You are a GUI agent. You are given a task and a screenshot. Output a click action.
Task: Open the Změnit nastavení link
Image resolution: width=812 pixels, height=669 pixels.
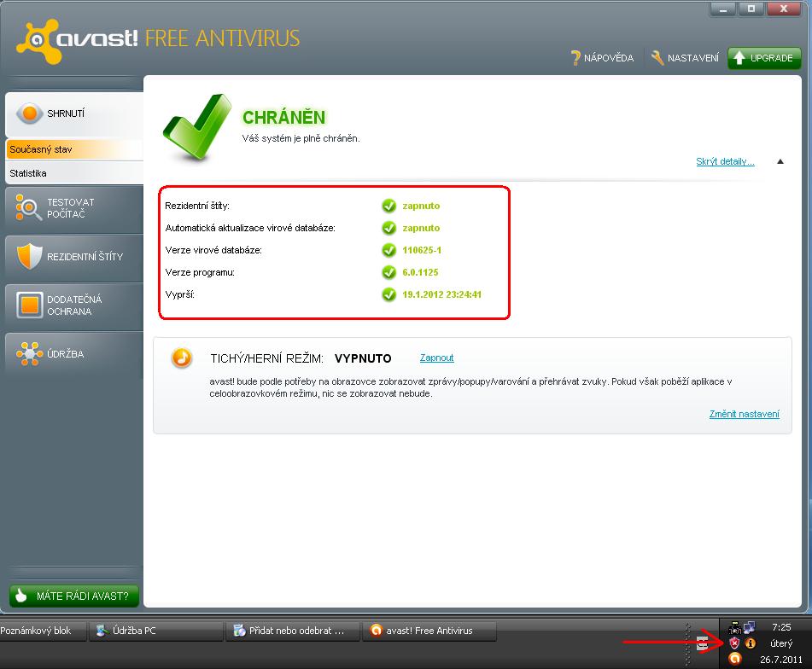(x=745, y=414)
